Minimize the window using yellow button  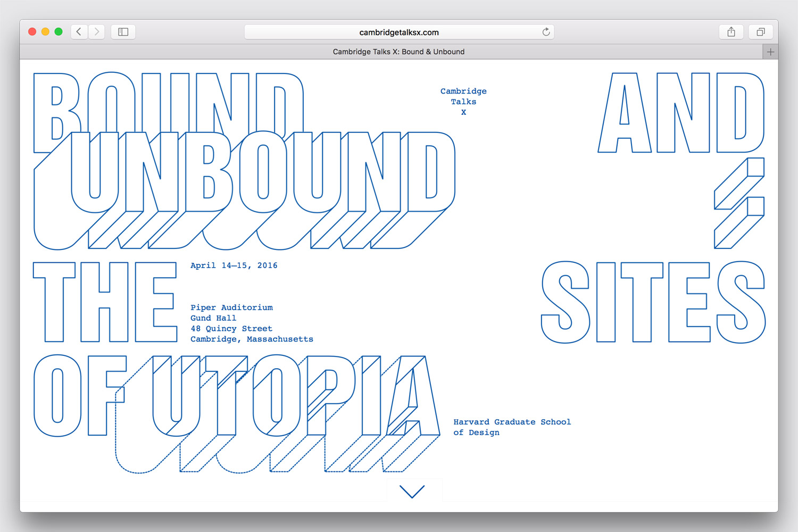[45, 32]
